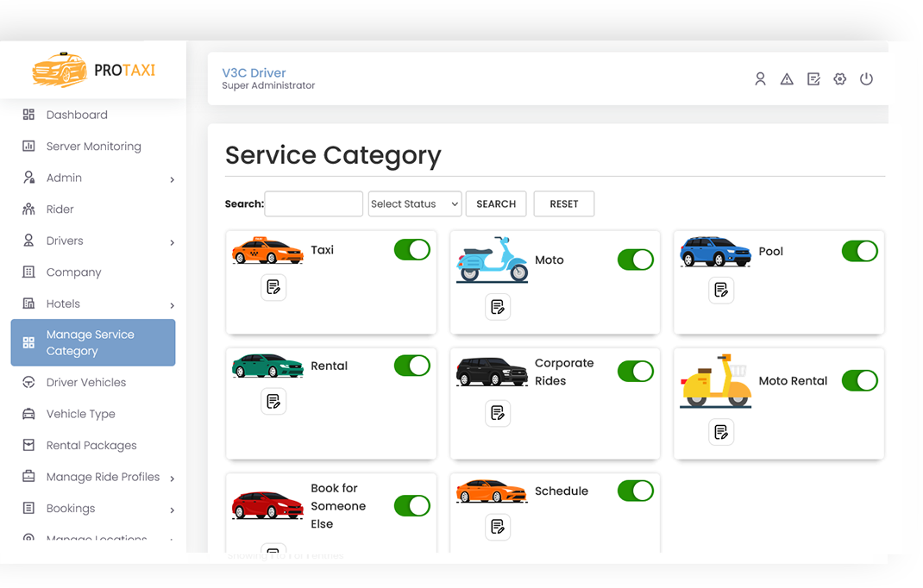Viewport: 923px width, 588px height.
Task: Edit the Moto Rental category via edit icon
Action: coord(721,432)
